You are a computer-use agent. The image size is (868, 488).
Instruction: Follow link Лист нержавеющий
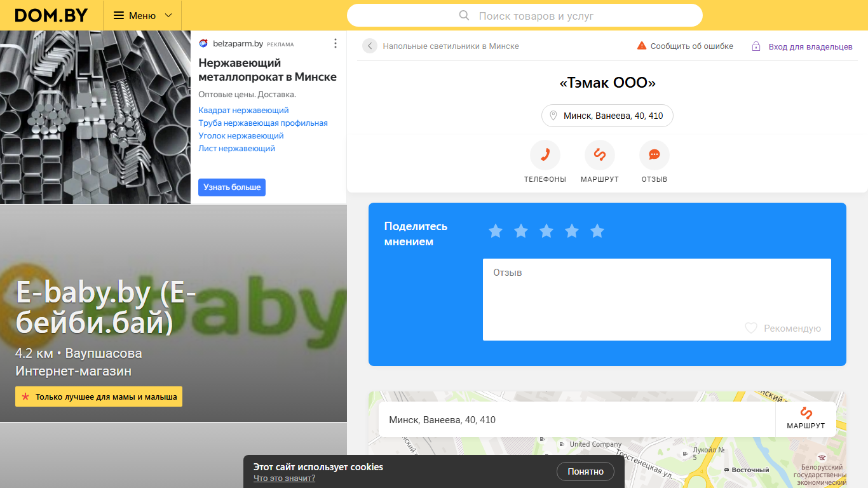click(236, 149)
